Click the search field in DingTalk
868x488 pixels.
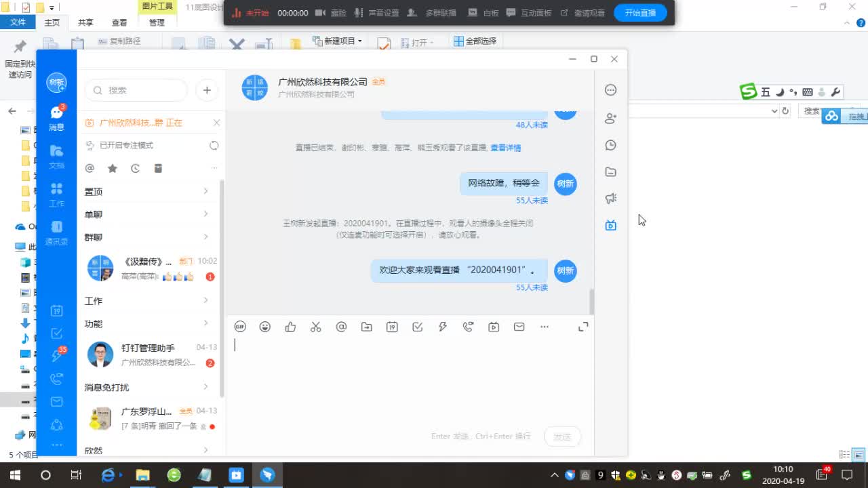tap(136, 90)
